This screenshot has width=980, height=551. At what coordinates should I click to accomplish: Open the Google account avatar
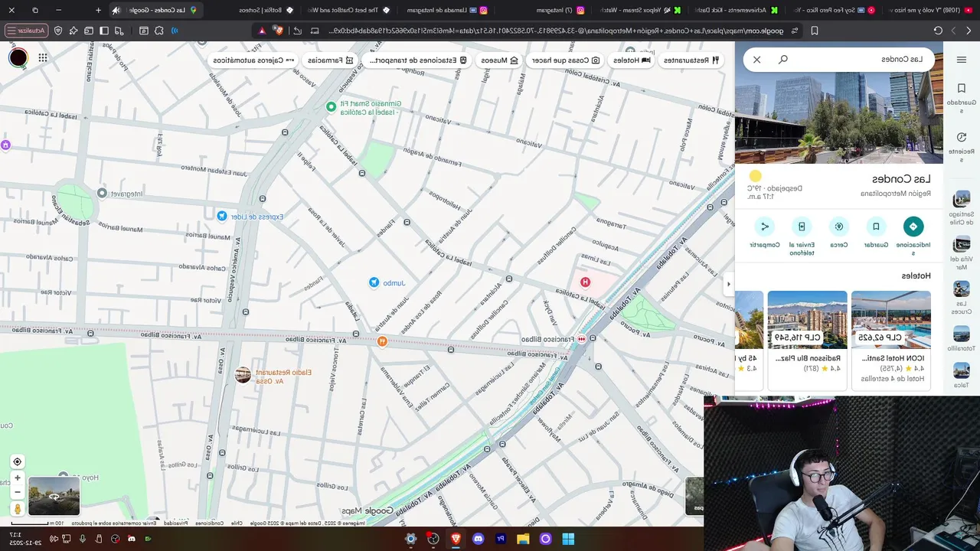18,57
